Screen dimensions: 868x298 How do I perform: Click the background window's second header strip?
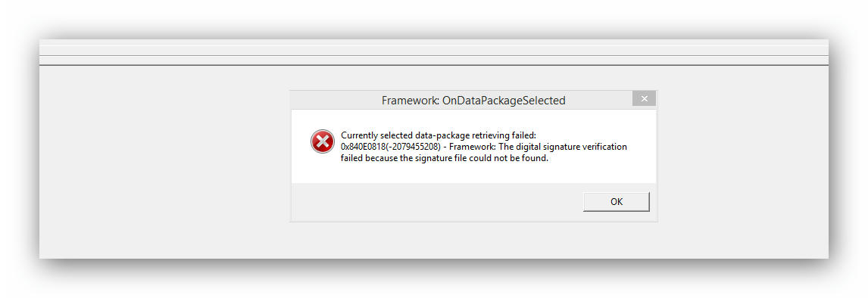pos(433,61)
